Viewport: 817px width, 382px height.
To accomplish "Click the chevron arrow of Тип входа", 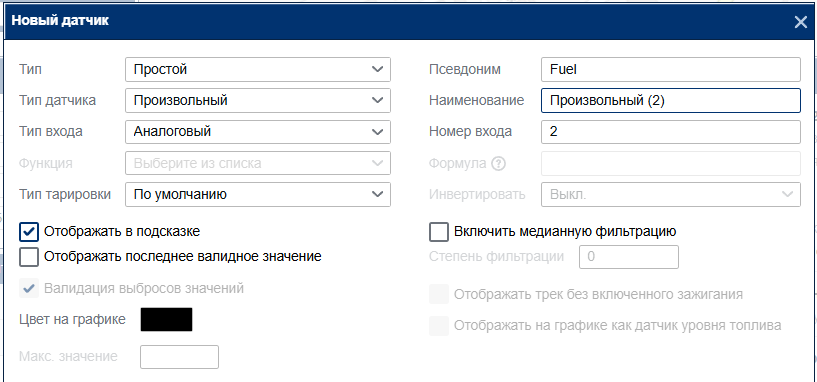I will (377, 132).
